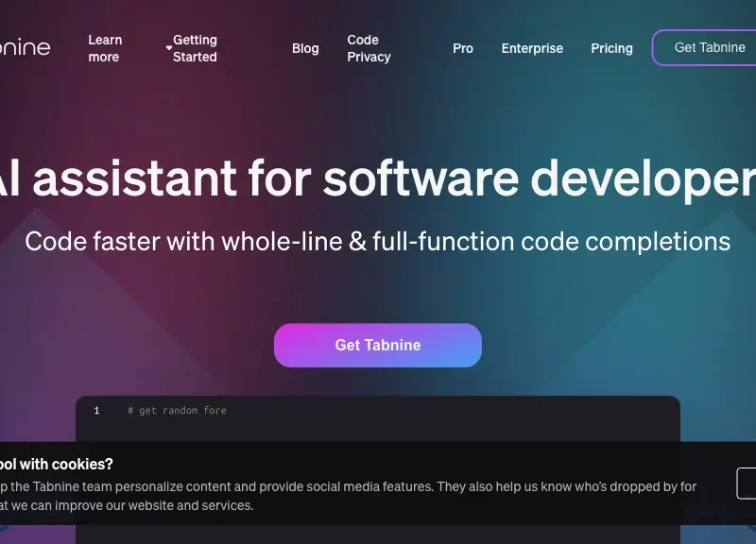Expand the Getting Started navigation item
The image size is (756, 544).
(x=196, y=48)
